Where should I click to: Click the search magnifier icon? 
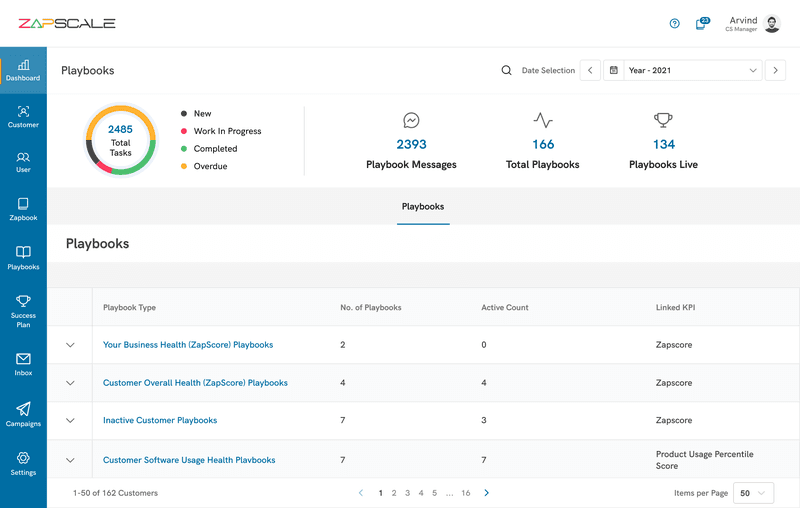pyautogui.click(x=506, y=70)
